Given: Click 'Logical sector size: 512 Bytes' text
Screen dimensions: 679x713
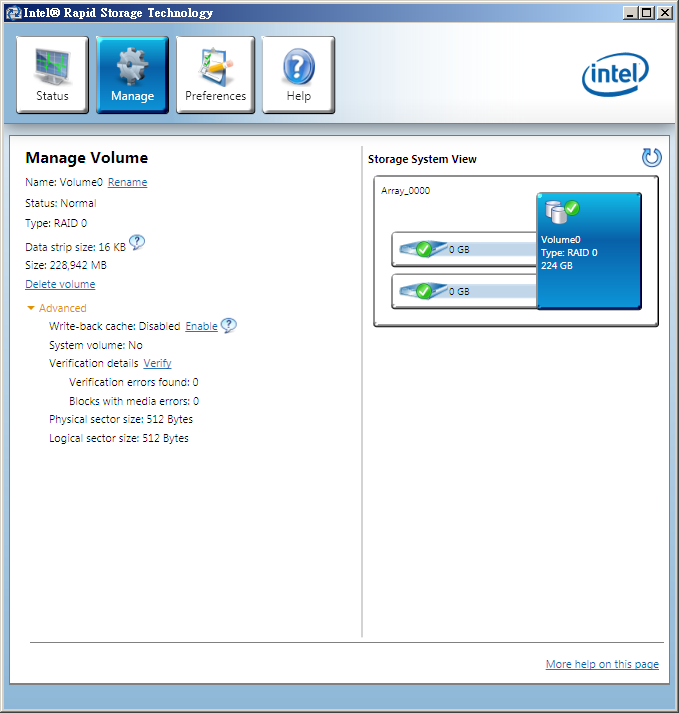Looking at the screenshot, I should point(119,438).
